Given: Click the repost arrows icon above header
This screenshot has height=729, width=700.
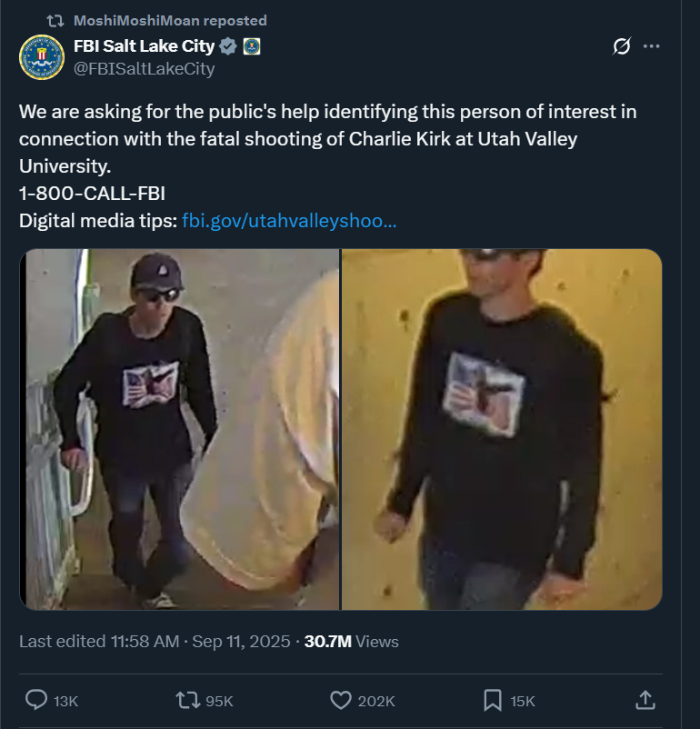Looking at the screenshot, I should (x=55, y=21).
